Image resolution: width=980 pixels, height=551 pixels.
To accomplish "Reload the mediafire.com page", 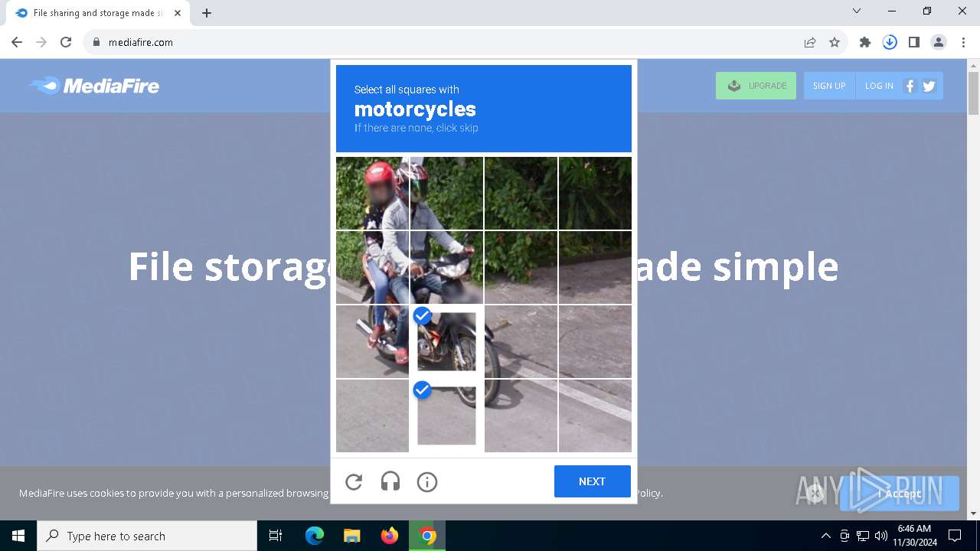I will tap(66, 42).
